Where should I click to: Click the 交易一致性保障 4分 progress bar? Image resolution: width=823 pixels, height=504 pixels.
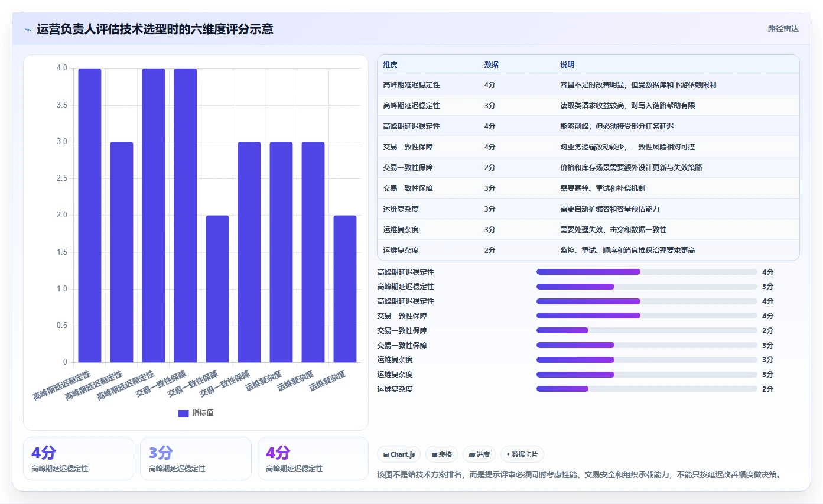pos(646,316)
